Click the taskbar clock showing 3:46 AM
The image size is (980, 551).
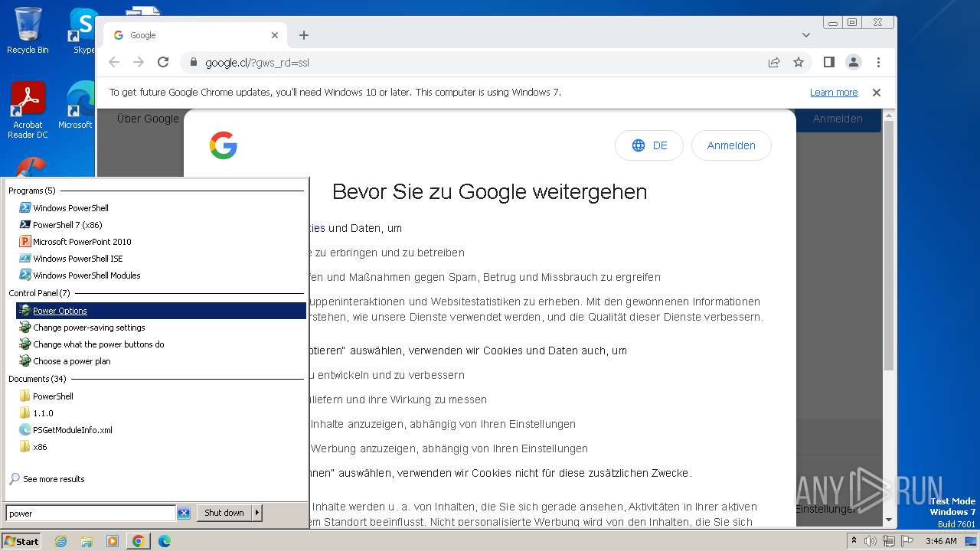click(x=941, y=541)
